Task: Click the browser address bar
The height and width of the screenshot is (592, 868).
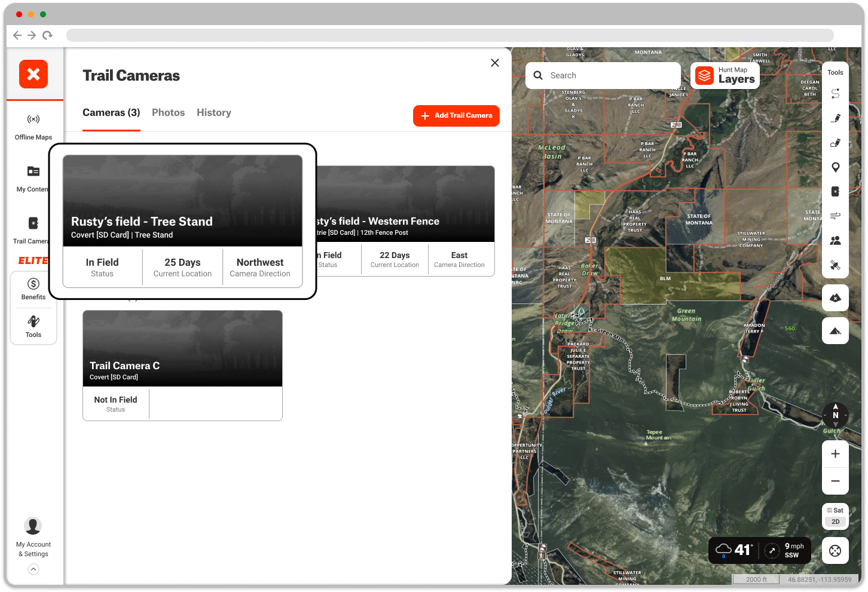Action: click(450, 35)
